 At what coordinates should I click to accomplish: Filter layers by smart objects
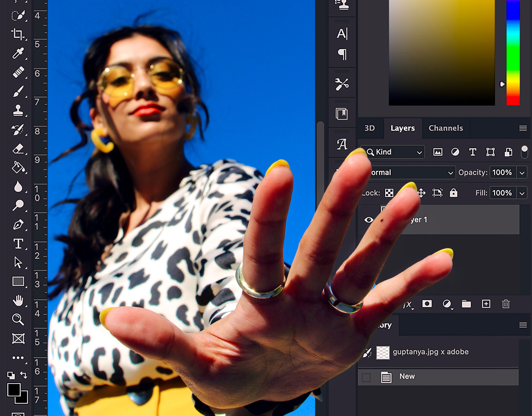(508, 152)
